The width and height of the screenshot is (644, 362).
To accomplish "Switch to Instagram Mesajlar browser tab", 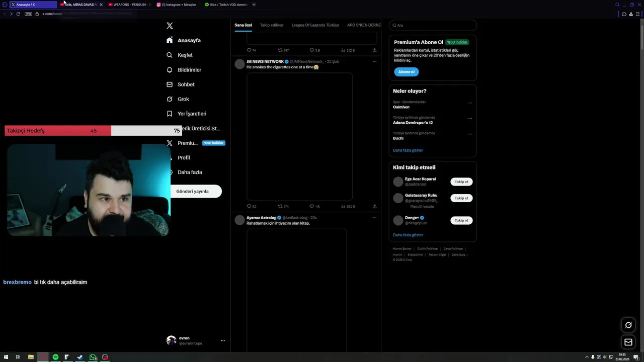I will (177, 5).
